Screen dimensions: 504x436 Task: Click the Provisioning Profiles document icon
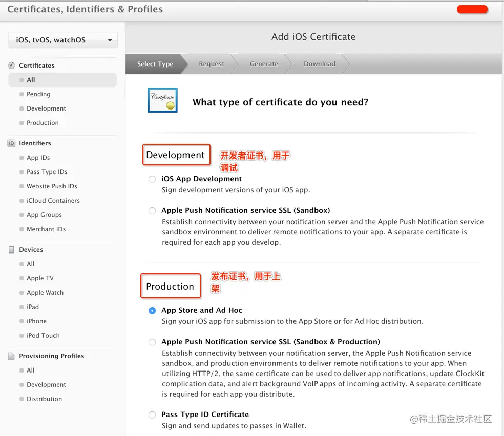11,356
